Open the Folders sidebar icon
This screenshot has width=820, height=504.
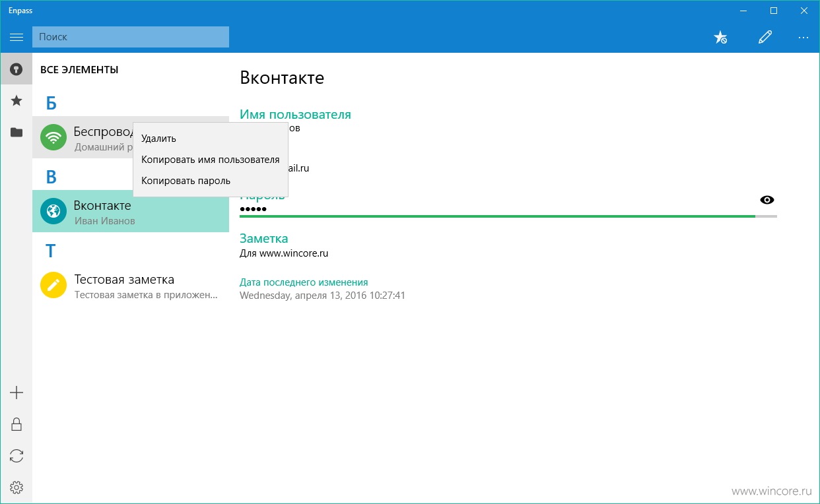17,133
